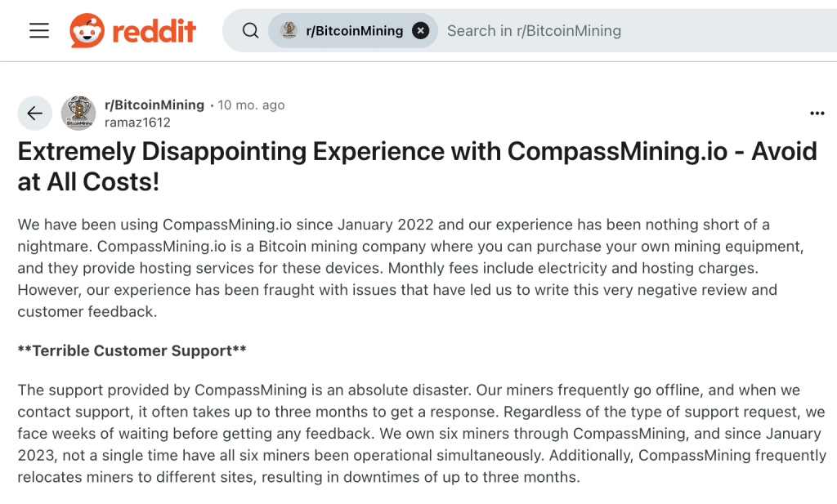The image size is (837, 504).
Task: Click the Reddit snoo logo icon
Action: 87,31
